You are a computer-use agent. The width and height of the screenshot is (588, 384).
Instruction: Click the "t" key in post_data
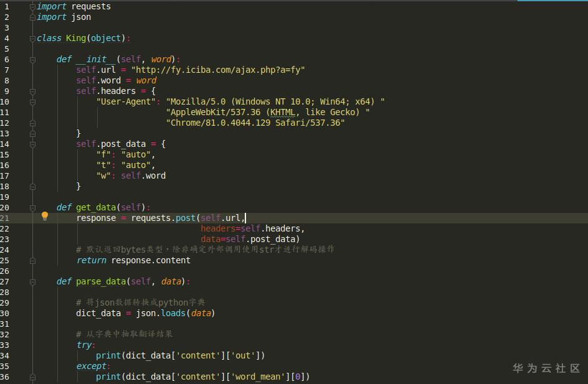tap(103, 165)
